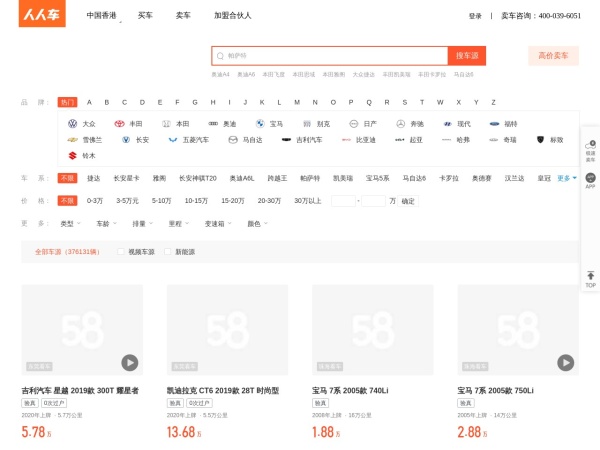Expand the 变速箱 filter dropdown
Screen dimensions: 600x450
(218, 223)
